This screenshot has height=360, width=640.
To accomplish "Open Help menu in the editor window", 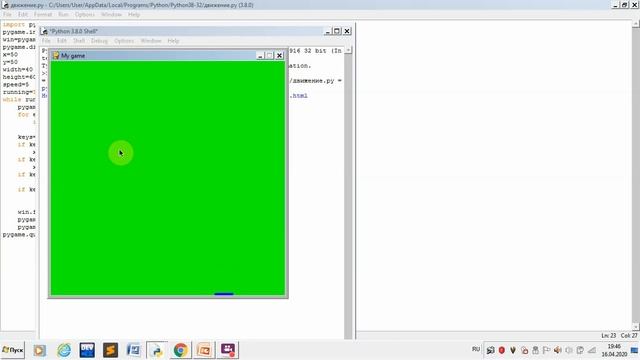I will pos(134,14).
